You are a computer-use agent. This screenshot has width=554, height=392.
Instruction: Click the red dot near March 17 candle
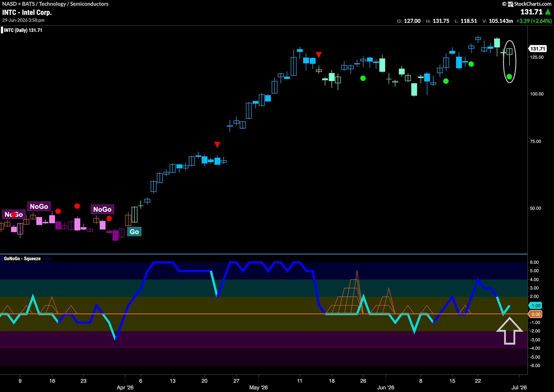click(58, 211)
